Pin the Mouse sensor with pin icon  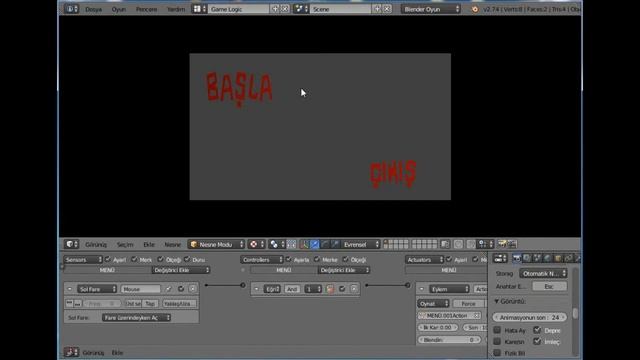click(169, 289)
